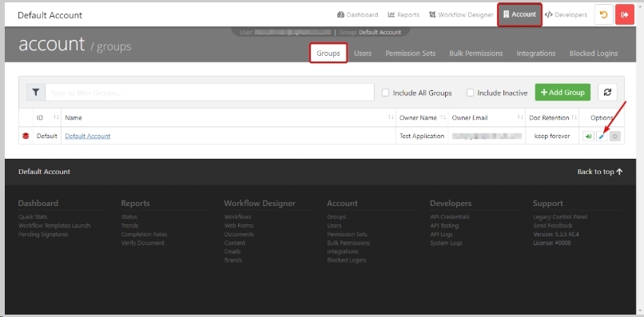The image size is (644, 317).
Task: Open Workflow Templates Launch footer link
Action: pyautogui.click(x=54, y=225)
